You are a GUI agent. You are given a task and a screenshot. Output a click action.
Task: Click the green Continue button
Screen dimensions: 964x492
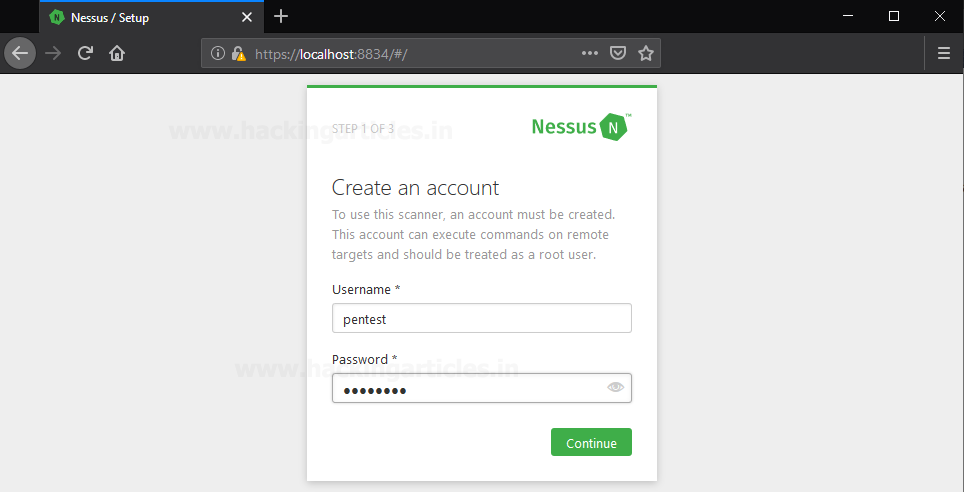pyautogui.click(x=591, y=442)
